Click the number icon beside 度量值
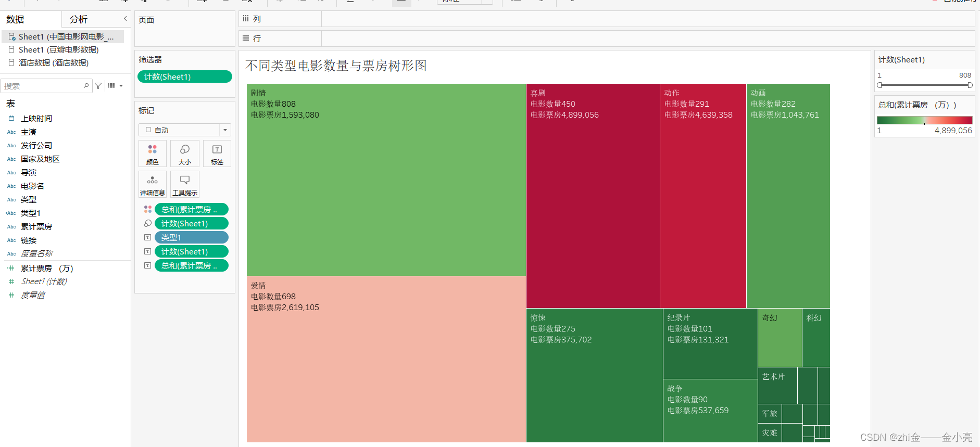980x447 pixels. [11, 295]
